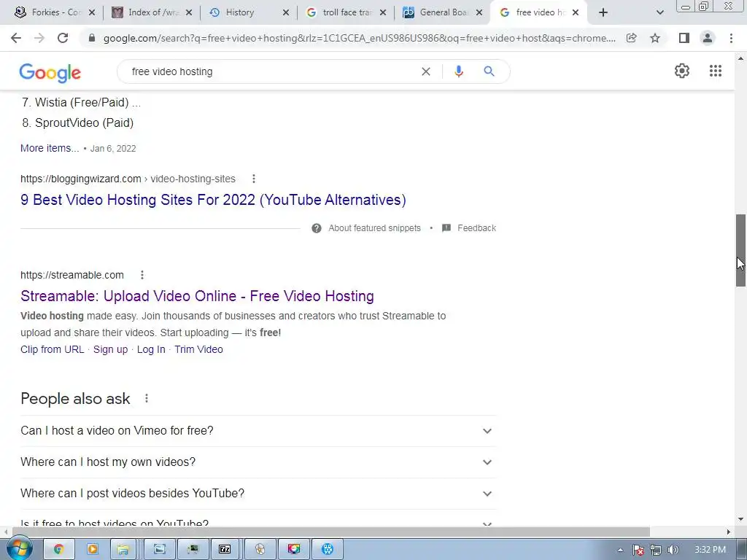Bookmark this page with the star

655,38
